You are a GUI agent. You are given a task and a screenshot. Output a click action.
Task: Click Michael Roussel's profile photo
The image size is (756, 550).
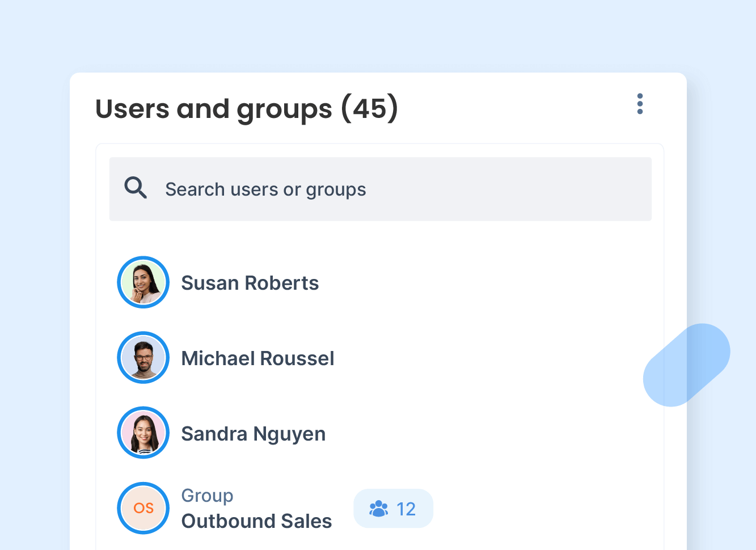(x=143, y=358)
